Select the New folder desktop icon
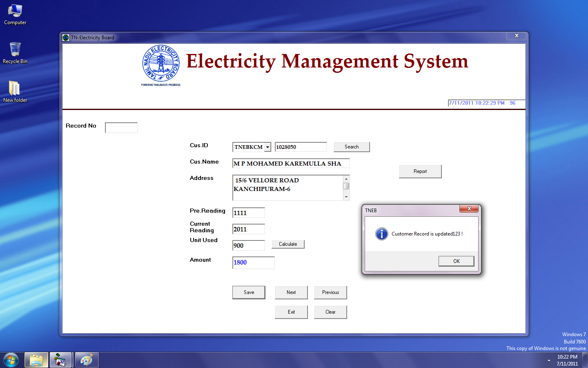 pos(15,91)
